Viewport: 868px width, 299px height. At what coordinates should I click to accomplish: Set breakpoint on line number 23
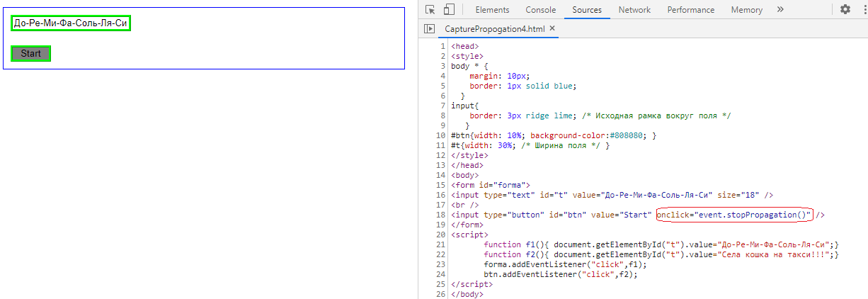[x=441, y=264]
